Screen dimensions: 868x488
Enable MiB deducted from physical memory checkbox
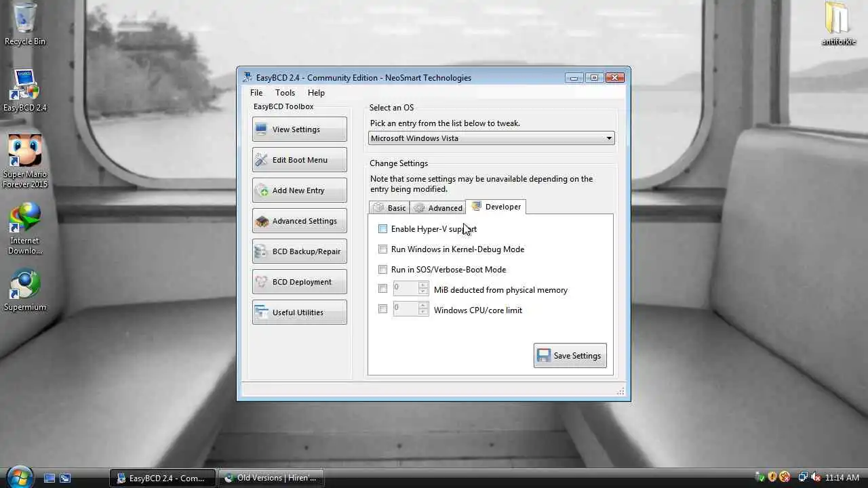pos(382,289)
